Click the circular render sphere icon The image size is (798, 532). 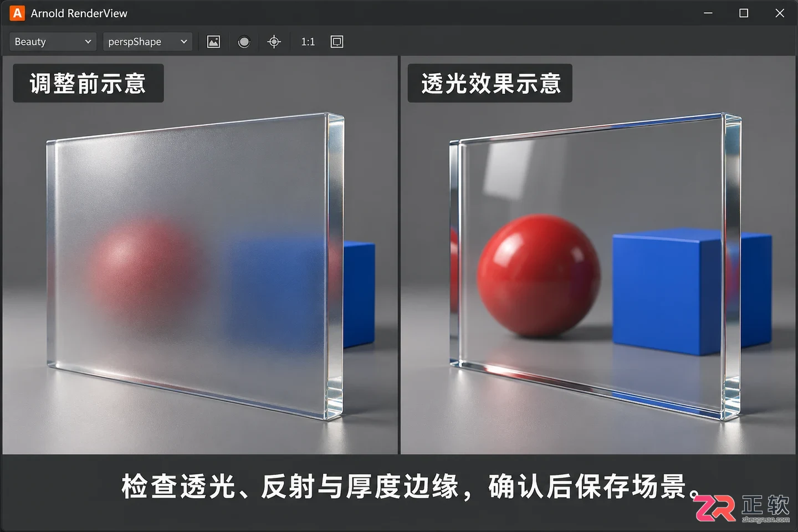[244, 42]
